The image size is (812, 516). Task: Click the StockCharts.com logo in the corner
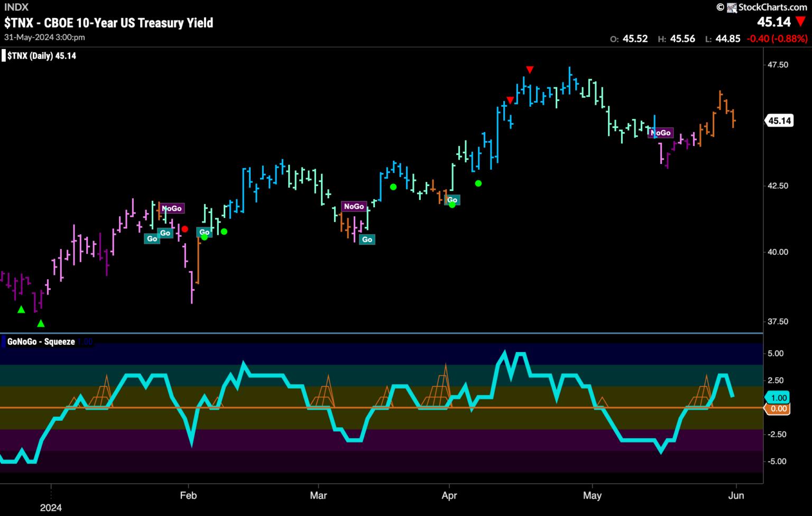(762, 7)
